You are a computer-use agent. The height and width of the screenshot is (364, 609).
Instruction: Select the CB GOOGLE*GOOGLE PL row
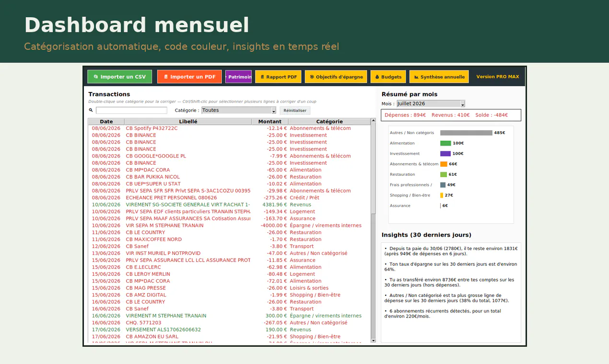coord(229,156)
